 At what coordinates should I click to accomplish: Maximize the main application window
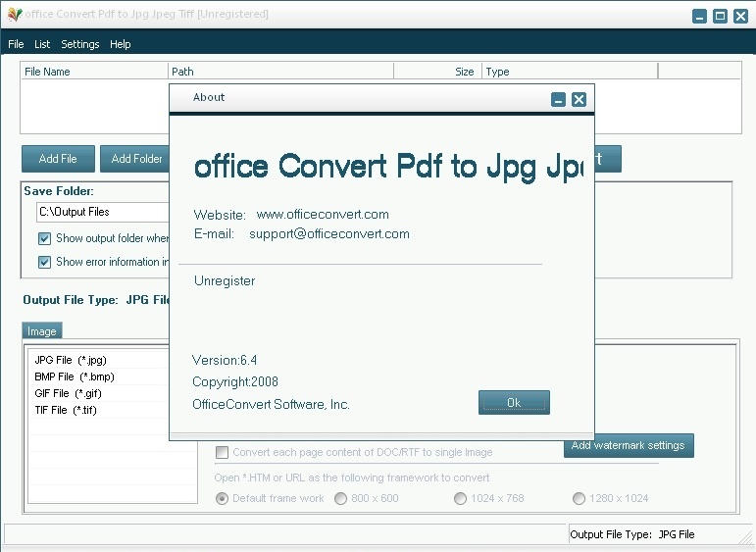click(720, 16)
